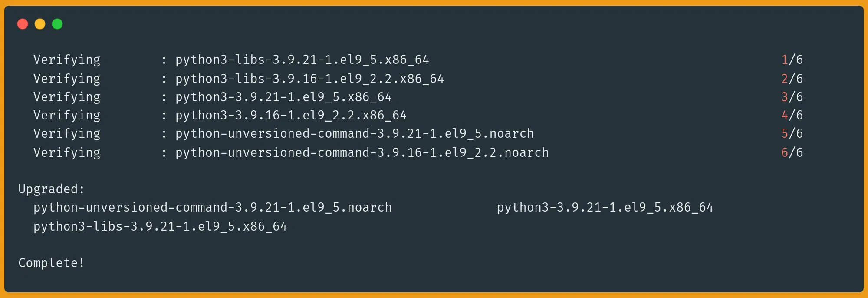This screenshot has height=298, width=868.
Task: Click python3-libs-3.9.21-1.el9_5.x86_64 in first Verifying line
Action: click(x=302, y=60)
